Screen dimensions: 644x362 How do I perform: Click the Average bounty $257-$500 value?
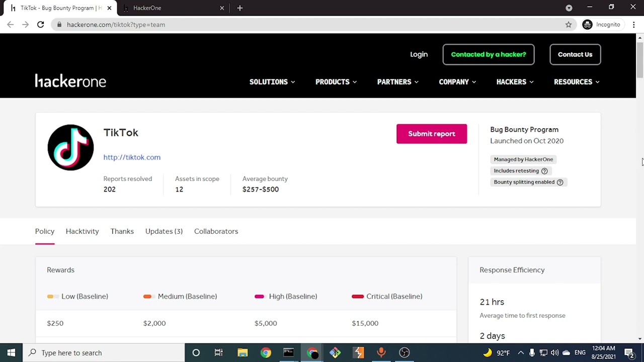click(261, 190)
